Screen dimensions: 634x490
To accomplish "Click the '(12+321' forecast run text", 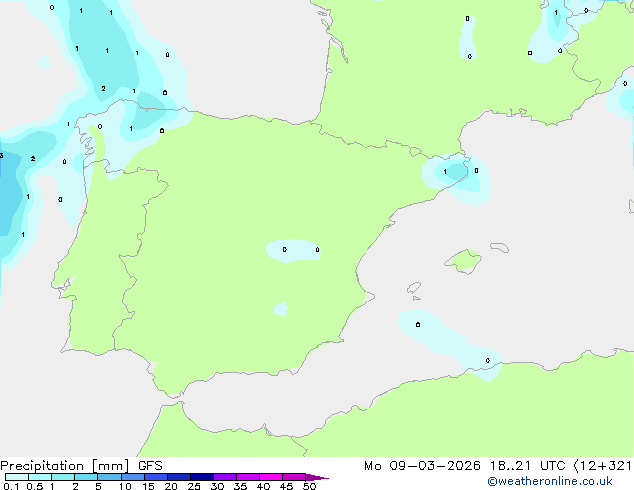I will click(x=603, y=466).
